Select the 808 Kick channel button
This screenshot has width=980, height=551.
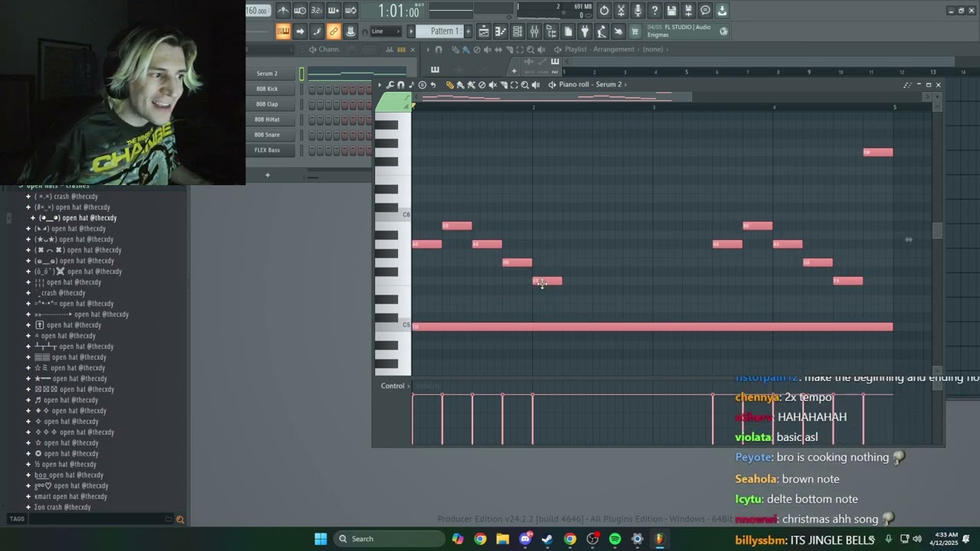(267, 89)
